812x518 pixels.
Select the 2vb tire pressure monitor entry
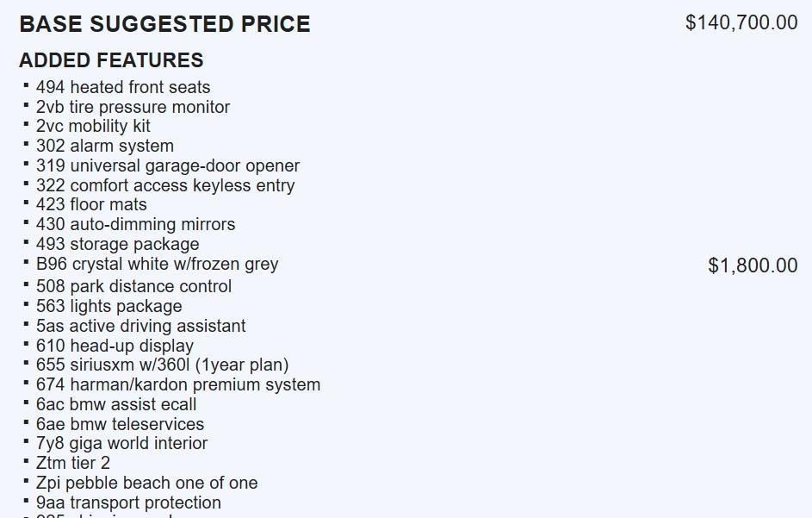point(133,107)
